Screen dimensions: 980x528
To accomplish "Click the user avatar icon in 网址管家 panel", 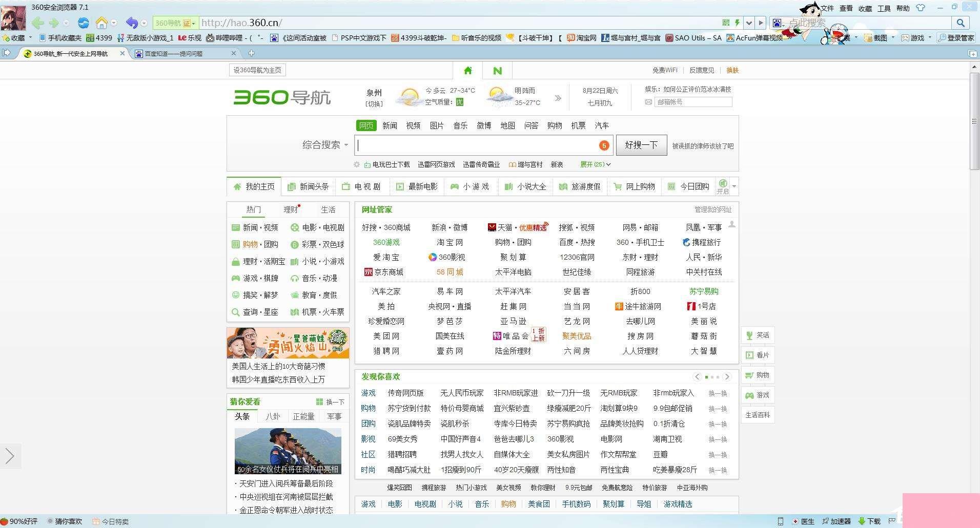I will coord(732,224).
